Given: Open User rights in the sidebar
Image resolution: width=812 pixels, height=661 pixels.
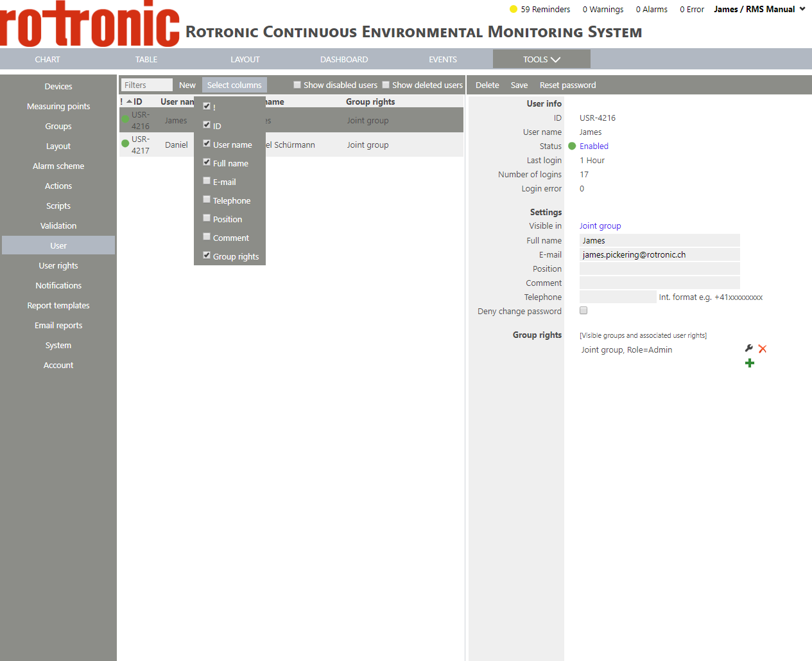Looking at the screenshot, I should (58, 265).
